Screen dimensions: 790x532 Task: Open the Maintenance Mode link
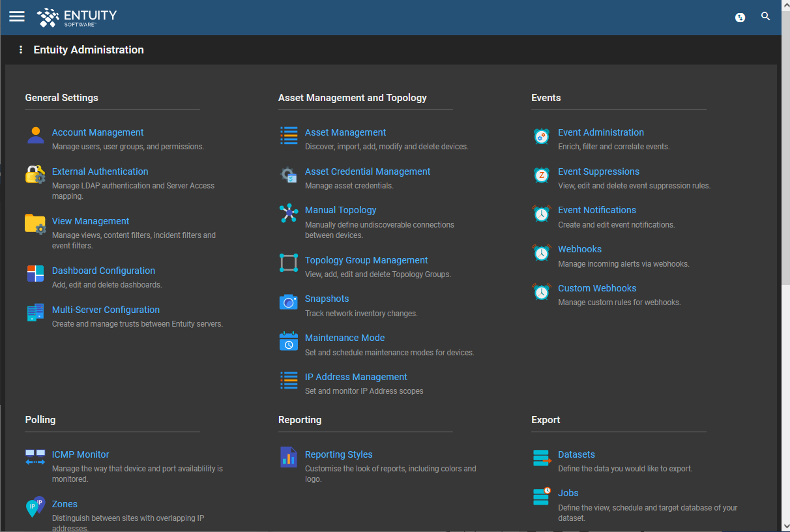[x=345, y=338]
